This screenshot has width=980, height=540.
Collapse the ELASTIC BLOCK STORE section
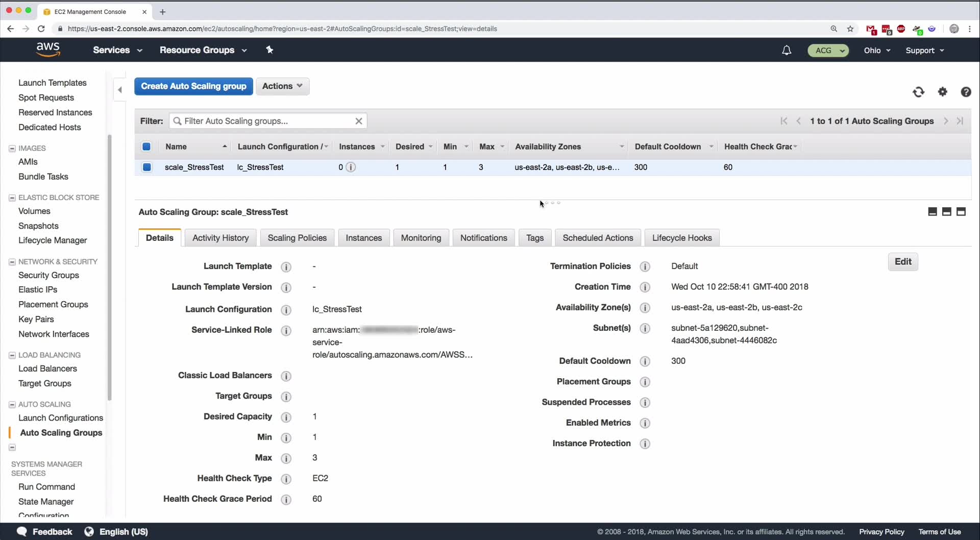click(x=12, y=198)
